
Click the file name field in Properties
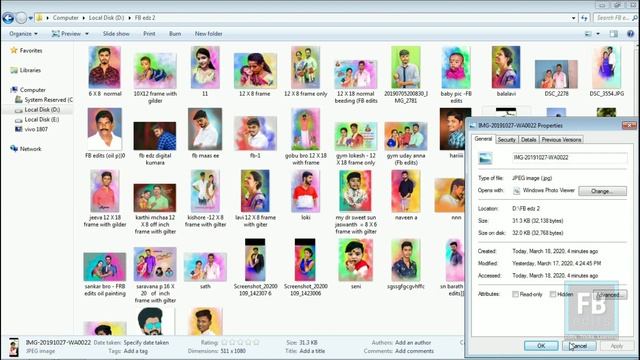(x=569, y=158)
